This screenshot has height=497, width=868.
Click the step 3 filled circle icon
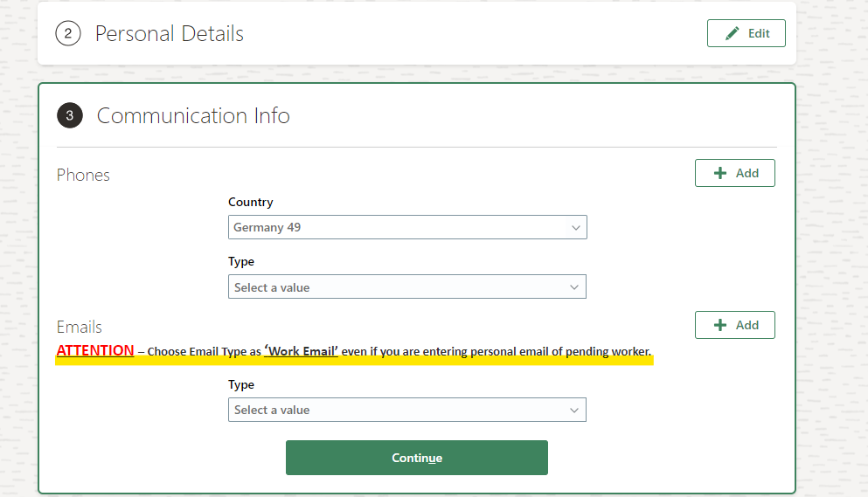(x=70, y=115)
